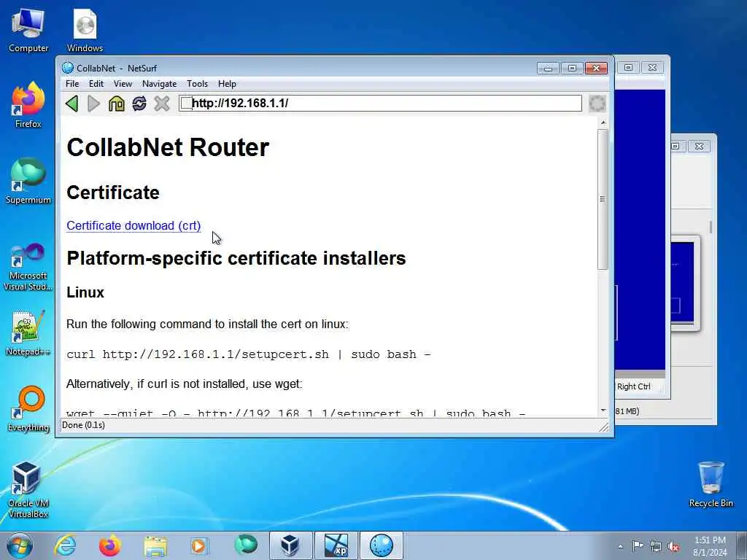747x560 pixels.
Task: Select Firefox desktop shortcut
Action: click(28, 106)
